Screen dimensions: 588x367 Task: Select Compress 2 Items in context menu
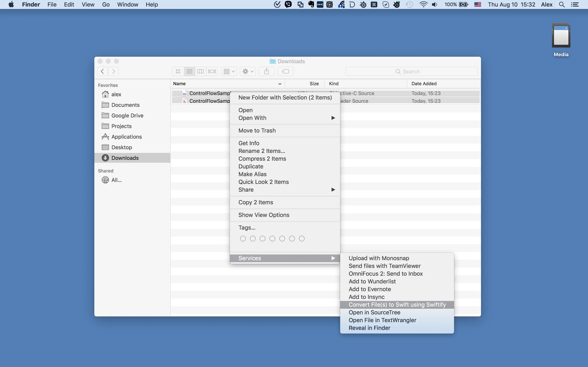pyautogui.click(x=262, y=159)
